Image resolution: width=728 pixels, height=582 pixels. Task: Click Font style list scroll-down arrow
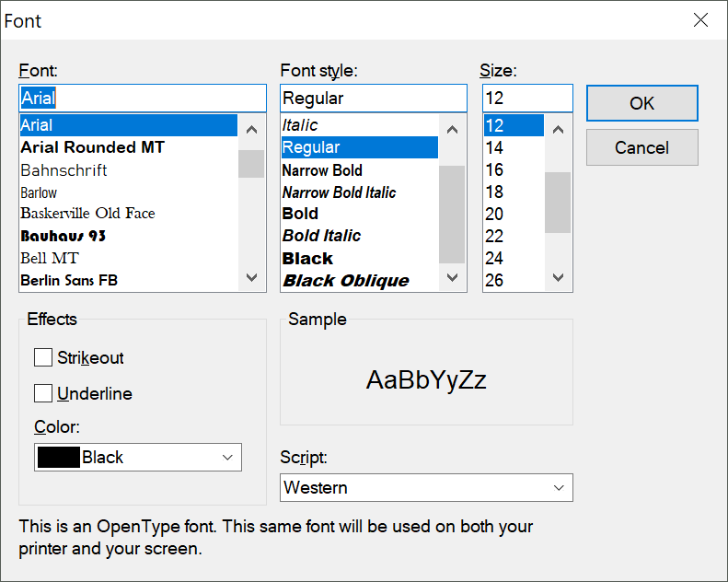click(x=452, y=277)
